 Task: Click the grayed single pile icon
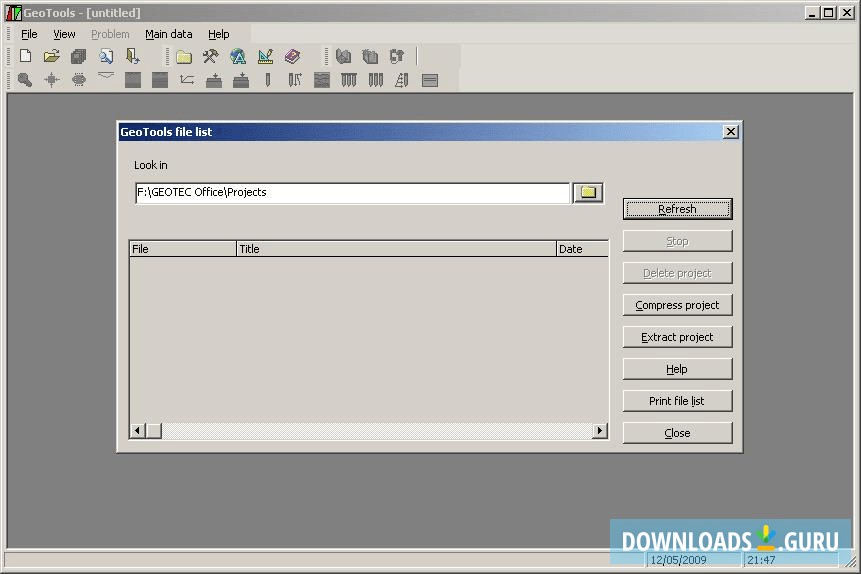(268, 80)
